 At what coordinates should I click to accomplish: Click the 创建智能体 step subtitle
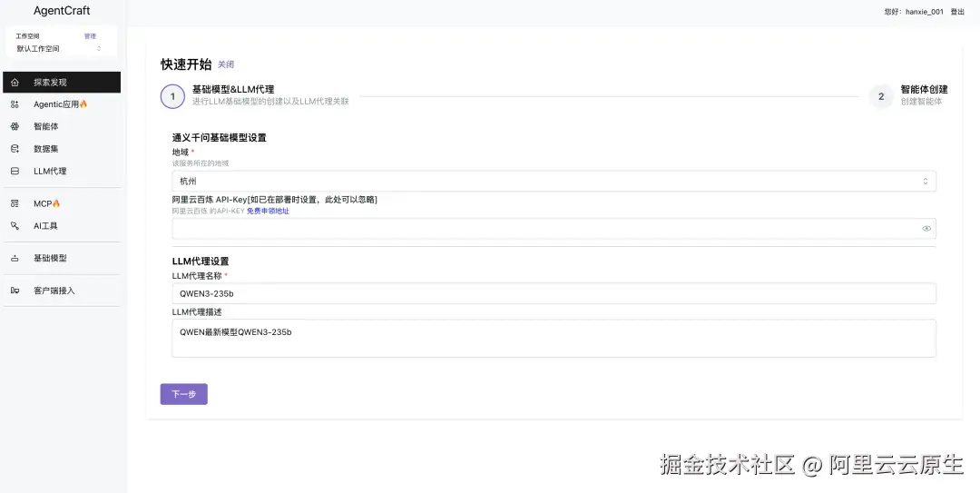921,102
